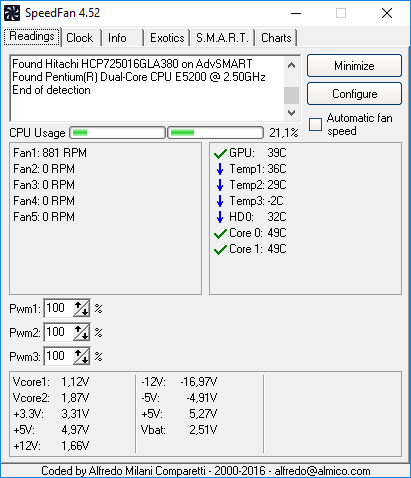Click the blue down arrow beside Temp1

pos(220,169)
